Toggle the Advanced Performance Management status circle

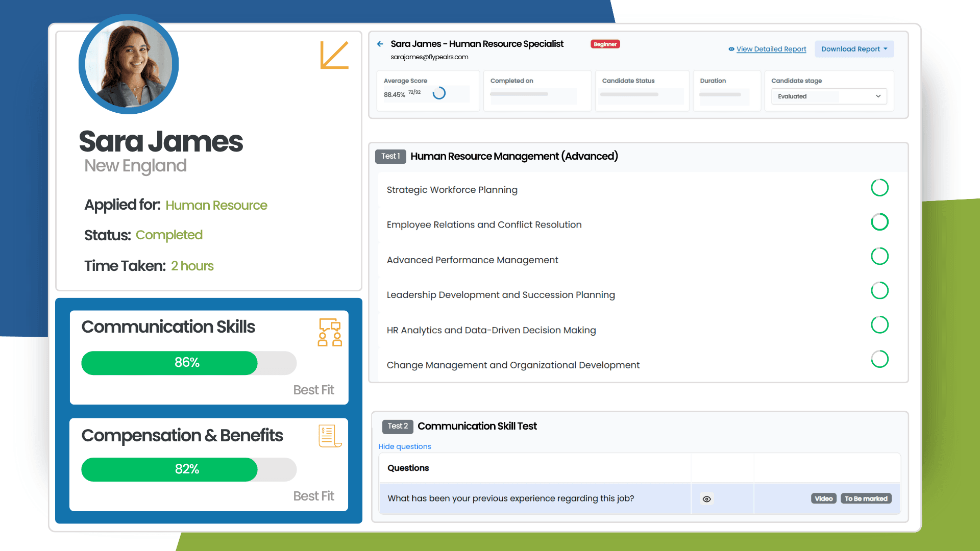[x=879, y=256]
